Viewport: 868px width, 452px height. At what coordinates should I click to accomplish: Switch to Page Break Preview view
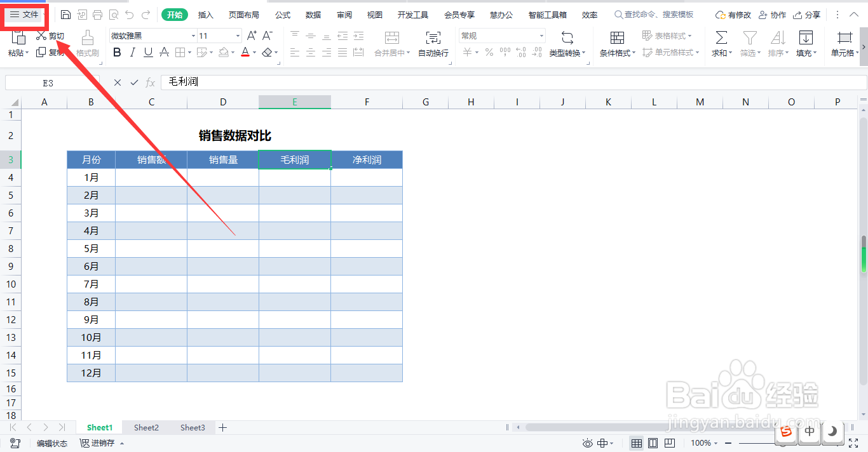click(x=669, y=443)
